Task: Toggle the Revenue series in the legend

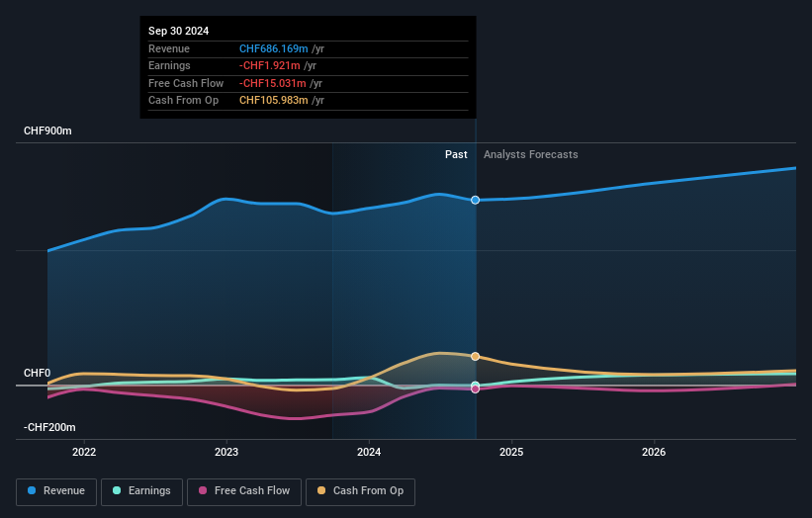Action: [56, 491]
